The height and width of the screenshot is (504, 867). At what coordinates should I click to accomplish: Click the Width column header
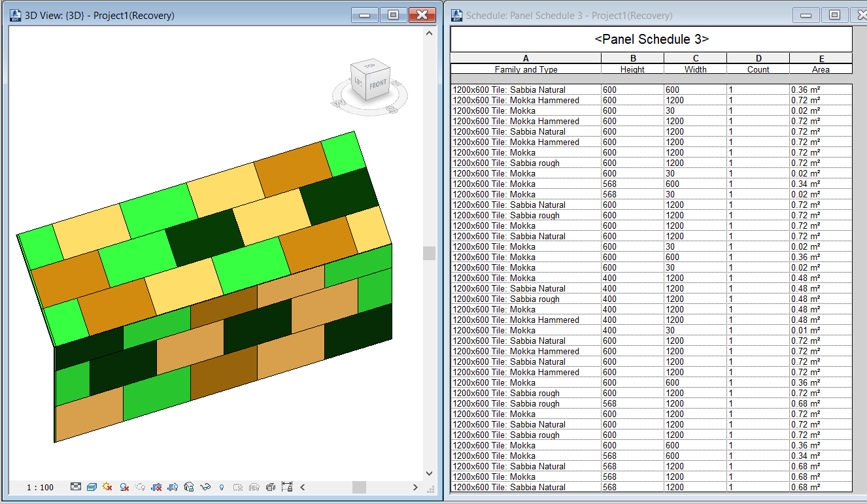(x=695, y=69)
